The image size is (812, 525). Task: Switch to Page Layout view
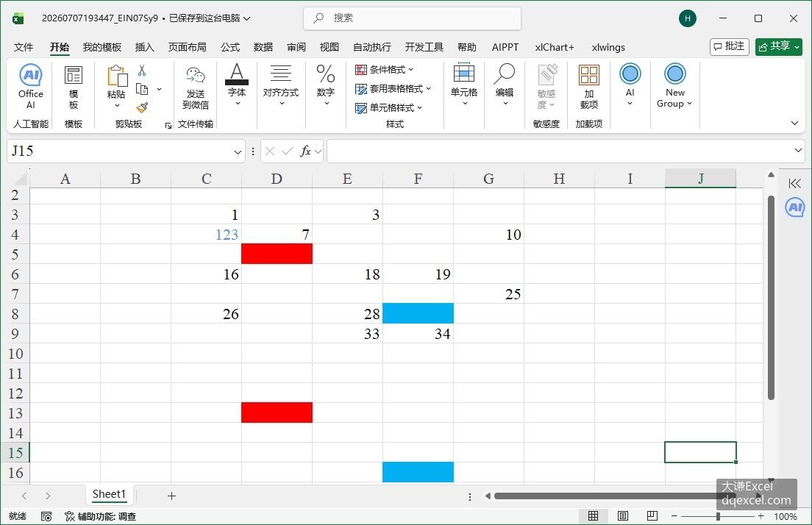click(623, 515)
